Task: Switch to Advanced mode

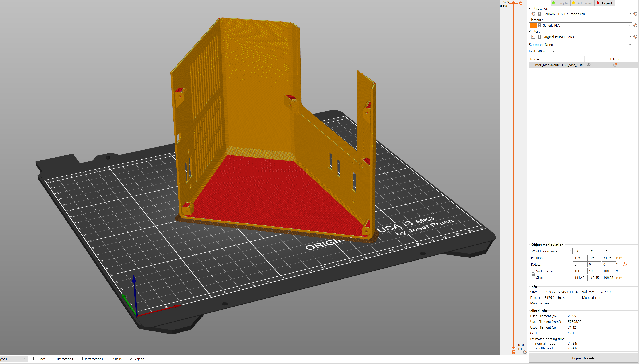Action: (x=582, y=3)
